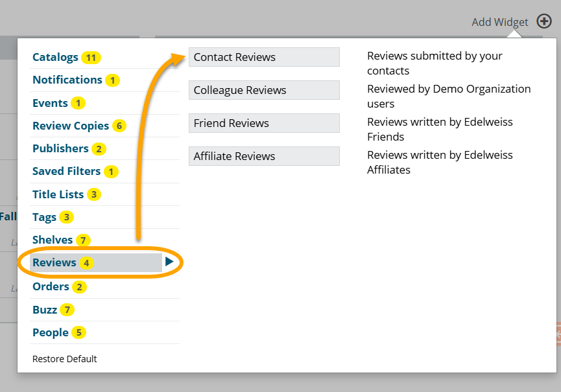561x392 pixels.
Task: Select the Title Lists category
Action: click(x=58, y=194)
